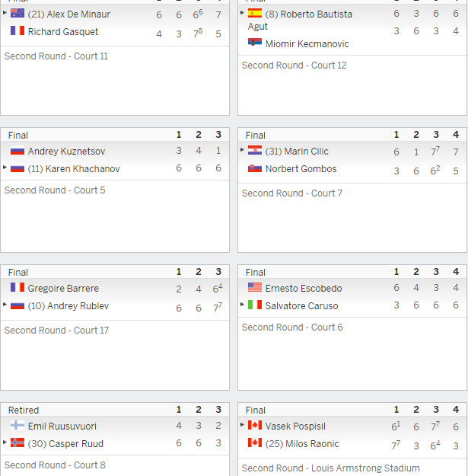This screenshot has width=468, height=476.
Task: Click the Slovak flag beside Norbert Gombos
Action: coord(255,168)
